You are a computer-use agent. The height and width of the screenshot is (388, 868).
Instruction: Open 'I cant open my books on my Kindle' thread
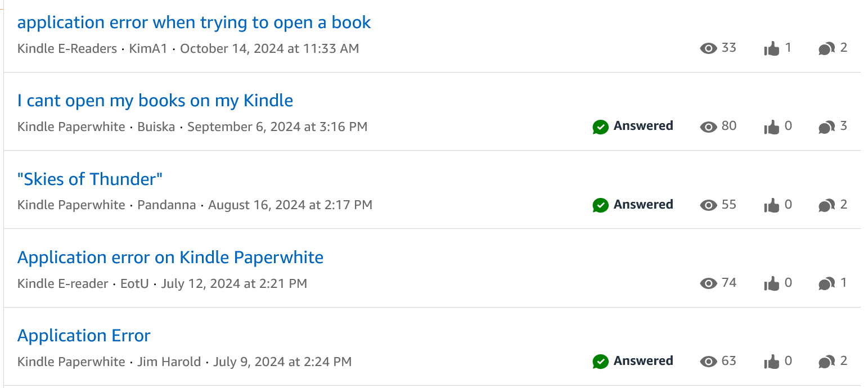click(155, 101)
